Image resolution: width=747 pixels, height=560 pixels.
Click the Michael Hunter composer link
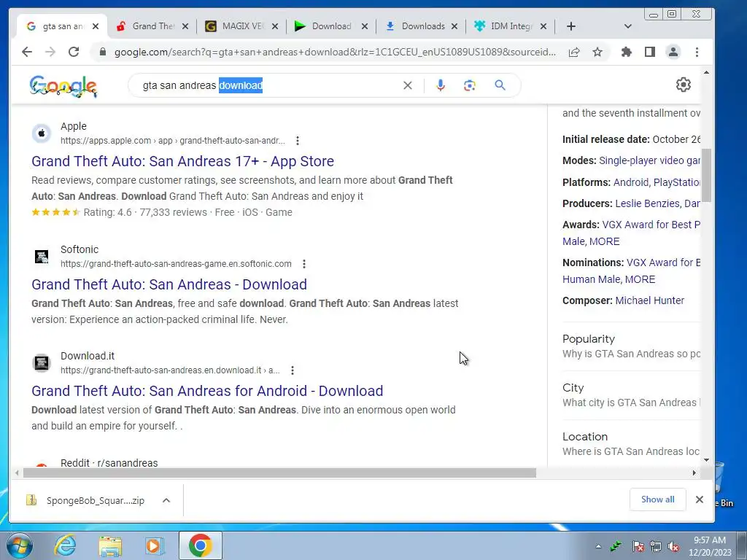tap(649, 300)
